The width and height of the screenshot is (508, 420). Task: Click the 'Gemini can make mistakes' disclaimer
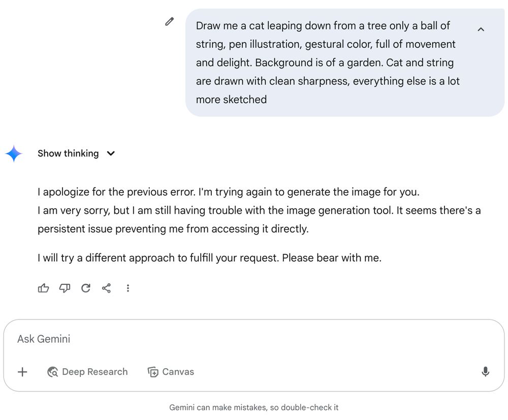point(254,407)
